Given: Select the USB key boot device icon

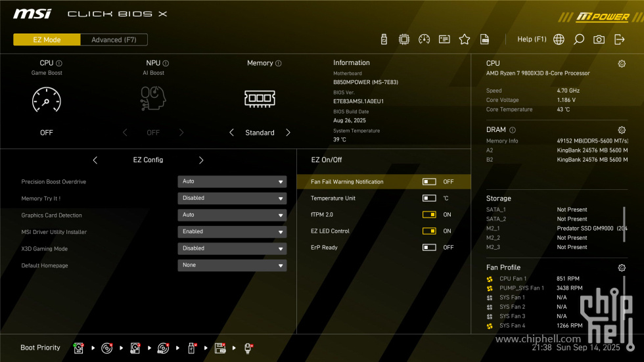Looking at the screenshot, I should click(192, 348).
